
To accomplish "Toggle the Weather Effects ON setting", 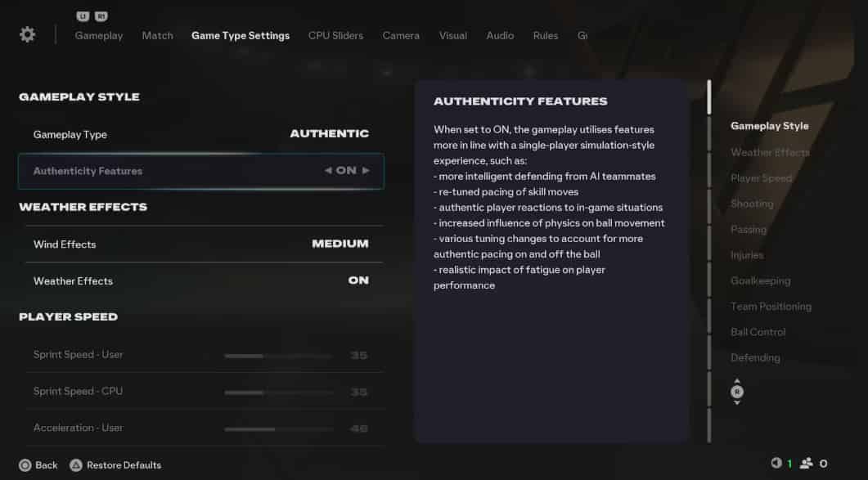I will click(358, 280).
